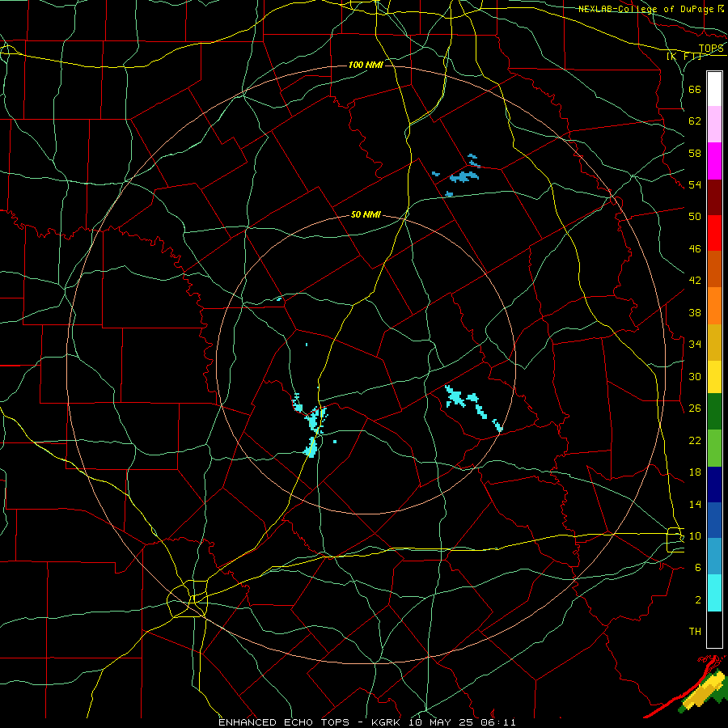The image size is (728, 728).
Task: Click the 'TOPS' legend title
Action: coord(711,49)
